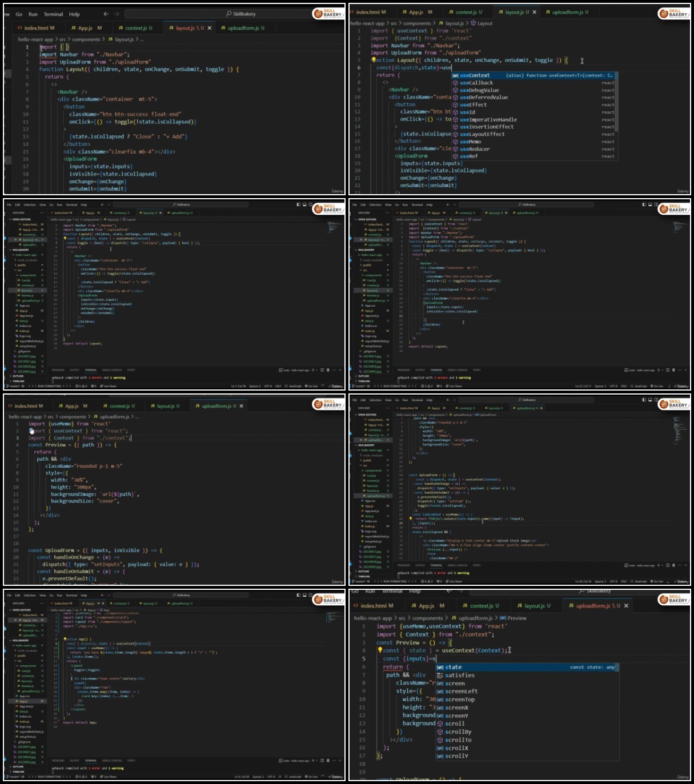Select the useImperativeHandle suggestion

click(x=533, y=120)
